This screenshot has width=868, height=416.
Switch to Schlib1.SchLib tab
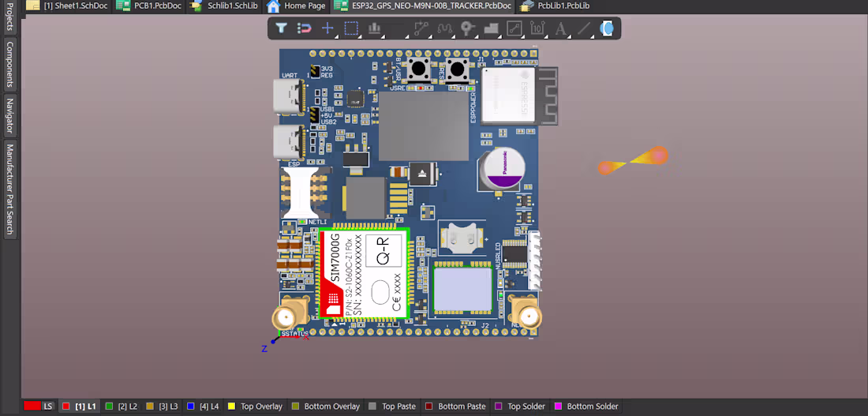pyautogui.click(x=225, y=6)
